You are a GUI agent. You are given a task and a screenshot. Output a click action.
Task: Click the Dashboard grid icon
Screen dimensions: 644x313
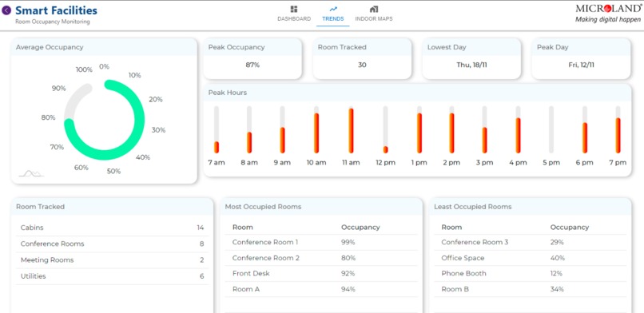(294, 9)
